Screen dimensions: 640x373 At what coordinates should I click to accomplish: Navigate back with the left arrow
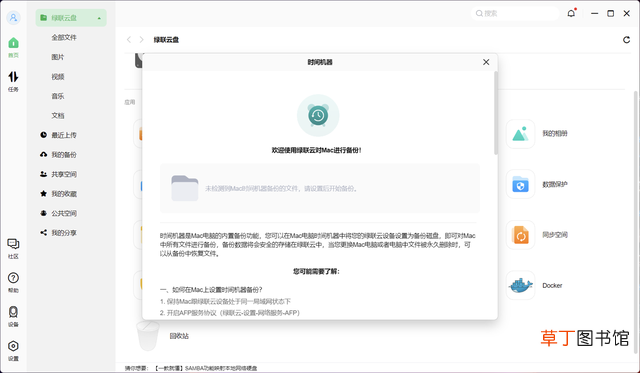click(x=129, y=40)
